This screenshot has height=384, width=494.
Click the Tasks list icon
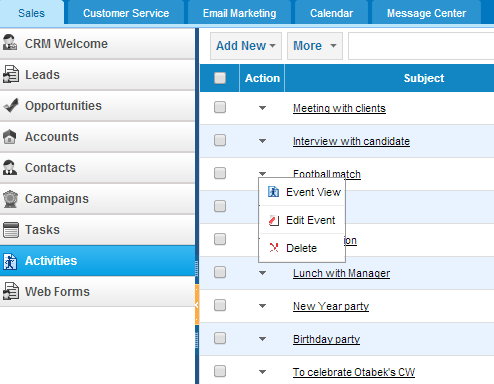pyautogui.click(x=11, y=230)
